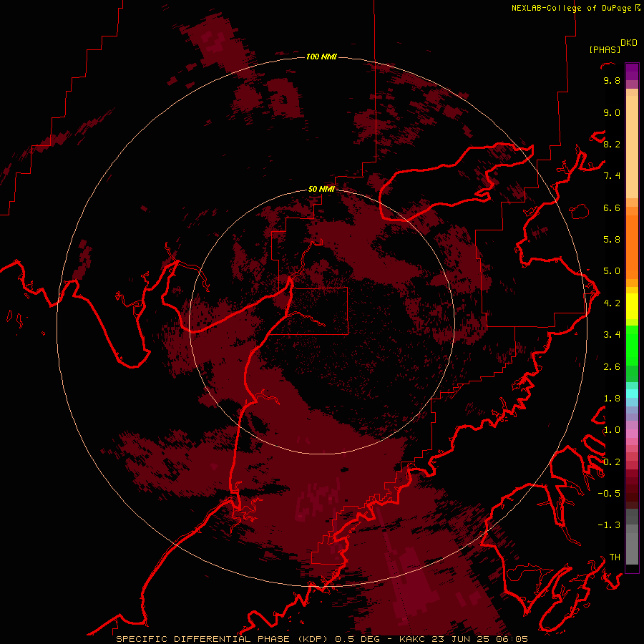This screenshot has width=644, height=644.
Task: Click the KAKC station identifier
Action: point(412,639)
